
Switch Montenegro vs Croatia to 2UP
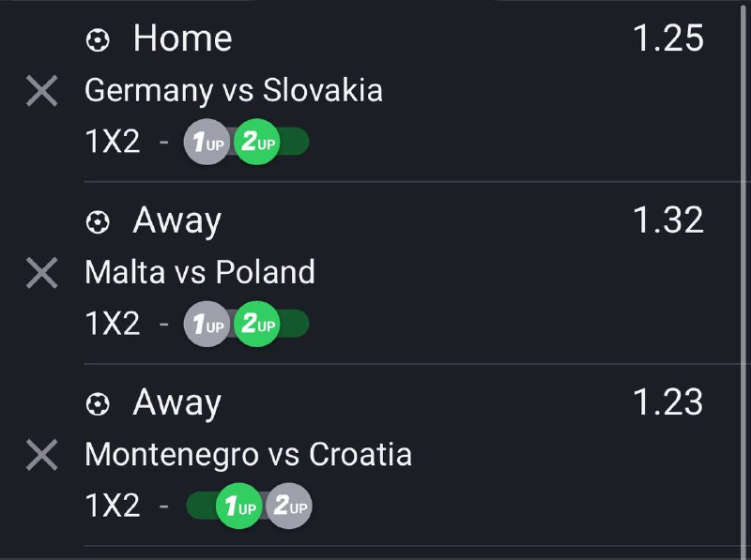coord(289,507)
